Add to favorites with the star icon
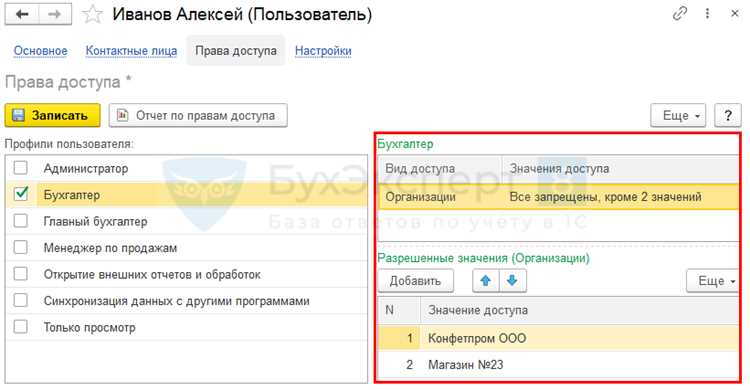 [x=92, y=14]
